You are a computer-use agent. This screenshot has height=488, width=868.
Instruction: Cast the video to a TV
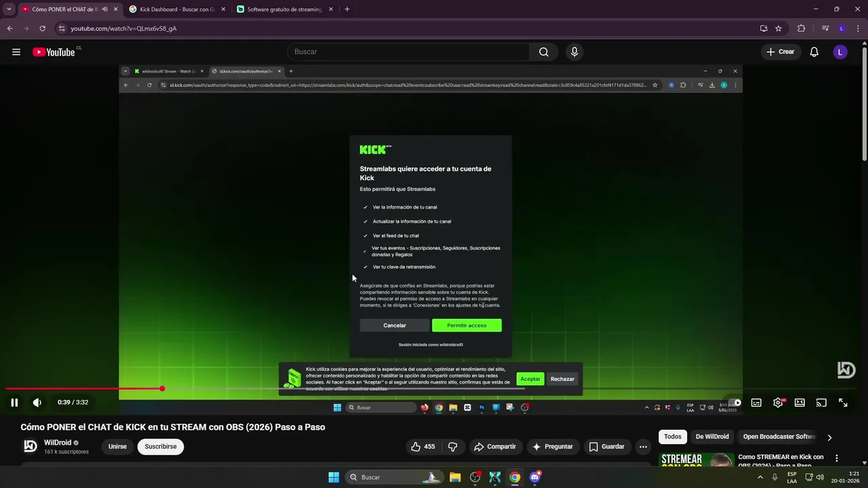click(821, 403)
